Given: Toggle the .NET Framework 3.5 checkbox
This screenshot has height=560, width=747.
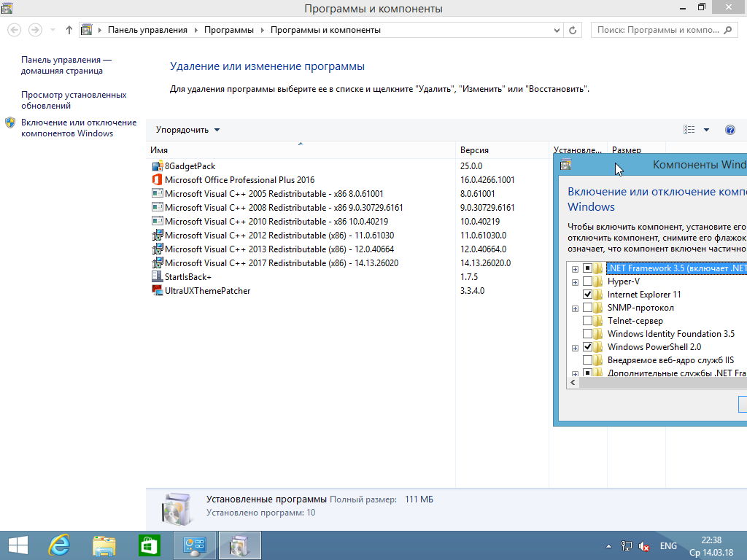Looking at the screenshot, I should (587, 268).
